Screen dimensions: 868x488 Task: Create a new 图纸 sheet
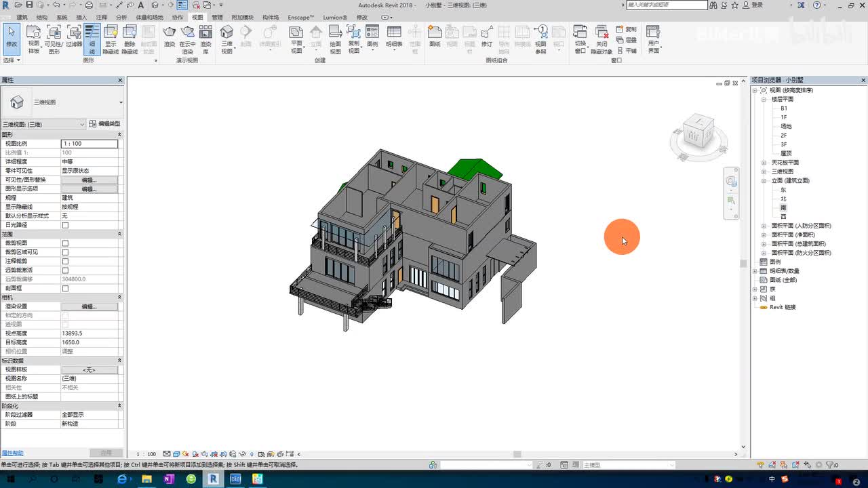coord(435,37)
